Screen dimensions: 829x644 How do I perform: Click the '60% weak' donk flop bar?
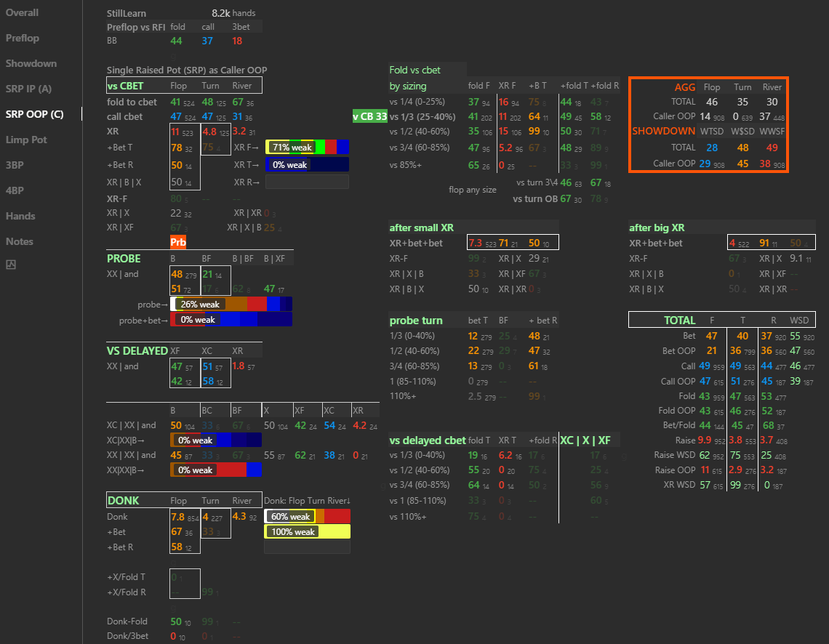coord(307,516)
